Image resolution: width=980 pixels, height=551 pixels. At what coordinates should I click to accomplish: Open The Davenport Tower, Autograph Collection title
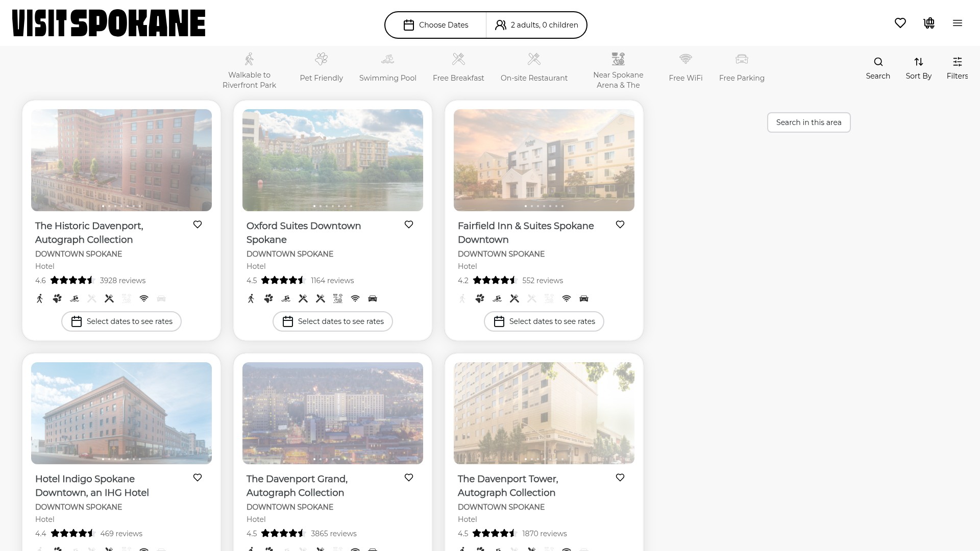pyautogui.click(x=508, y=486)
